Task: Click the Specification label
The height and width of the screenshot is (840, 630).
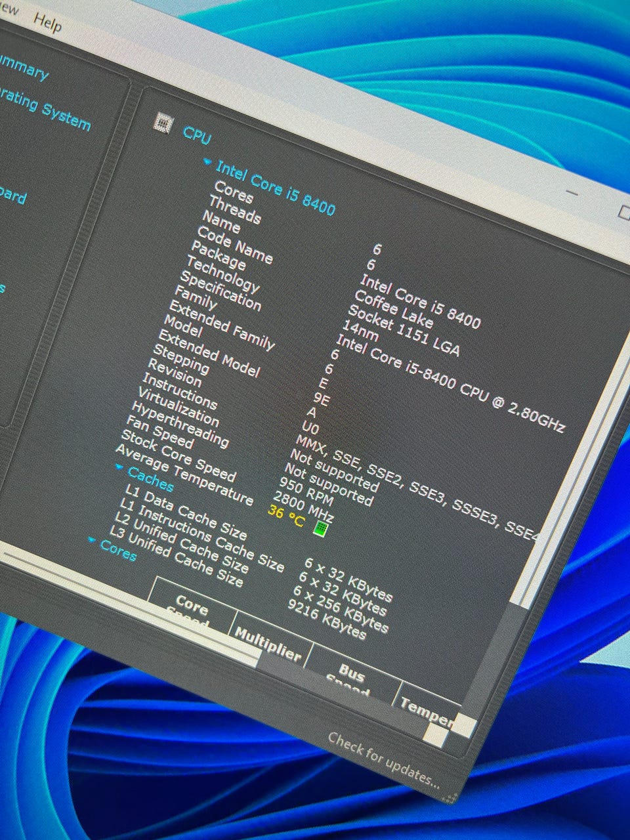Action: pos(220,292)
